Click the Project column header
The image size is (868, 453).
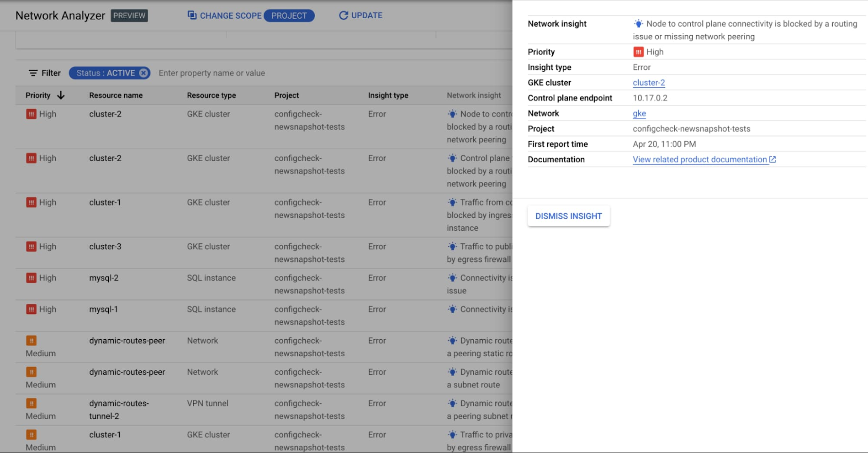click(x=286, y=95)
